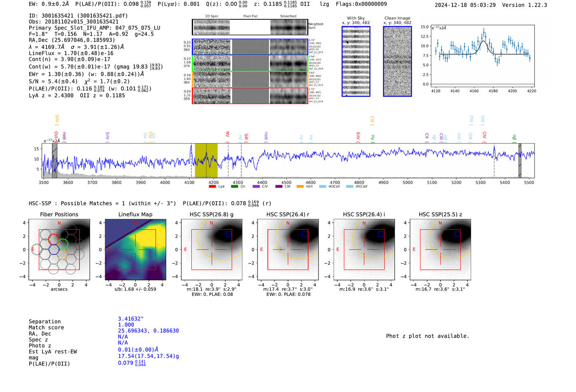Click the HSC-SSP Possible Matches = 1 heading
This screenshot has height=392, width=576.
(102, 203)
